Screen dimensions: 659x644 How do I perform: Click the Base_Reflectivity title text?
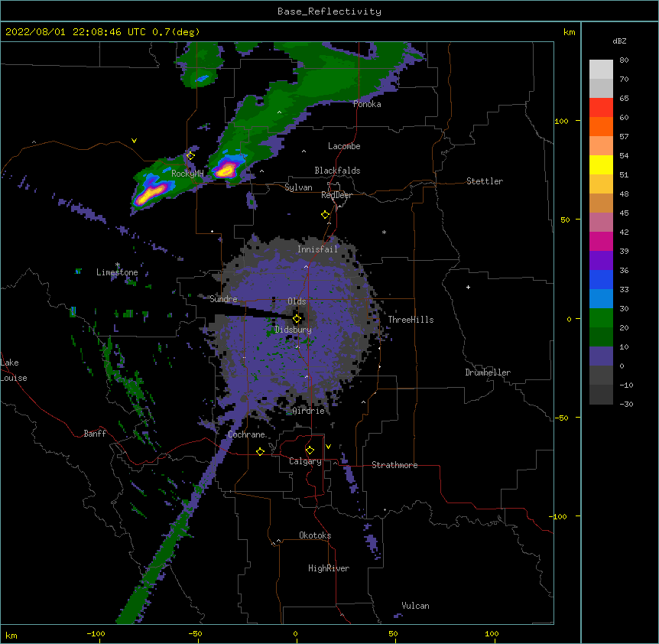point(329,11)
